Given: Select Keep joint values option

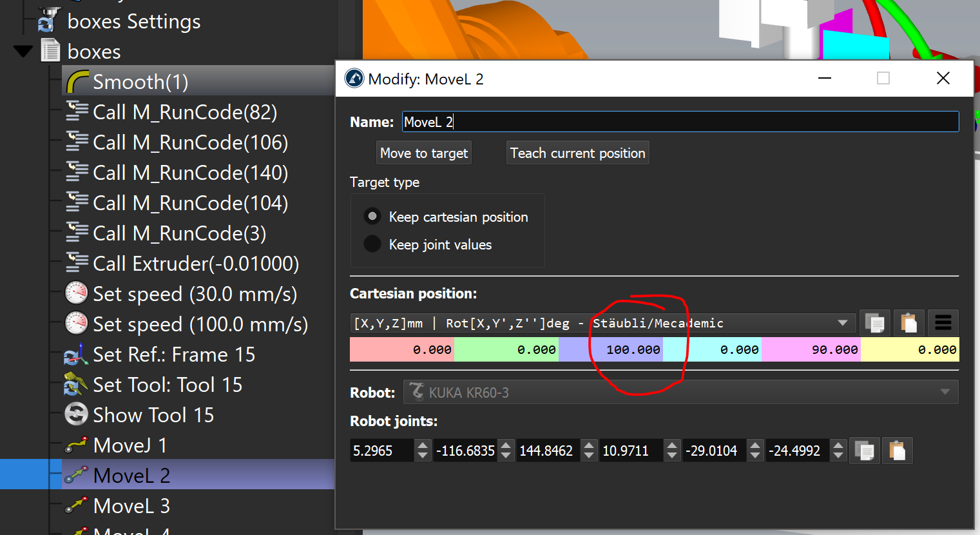Looking at the screenshot, I should click(372, 244).
